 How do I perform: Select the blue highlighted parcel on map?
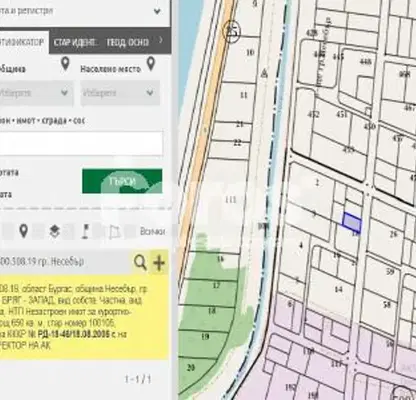pos(352,222)
